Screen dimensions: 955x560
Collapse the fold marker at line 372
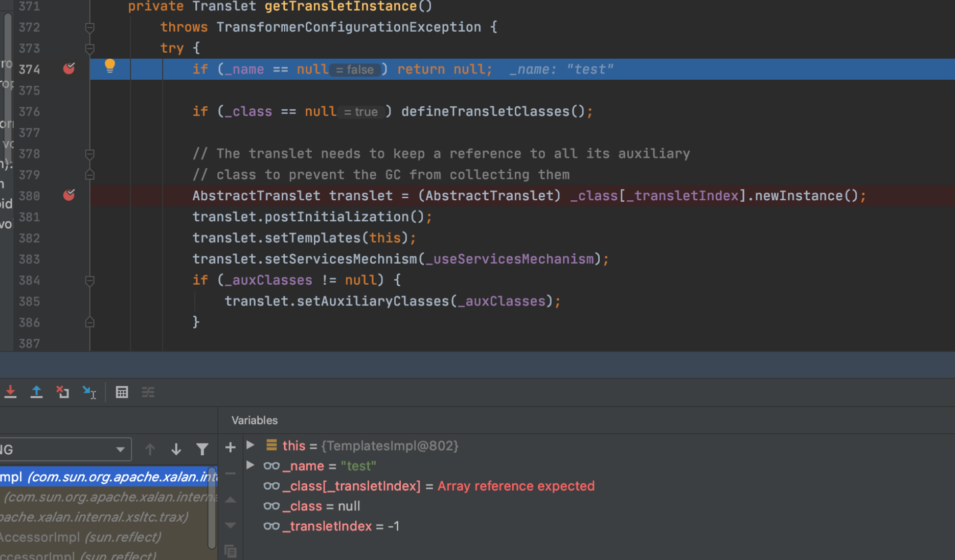89,28
